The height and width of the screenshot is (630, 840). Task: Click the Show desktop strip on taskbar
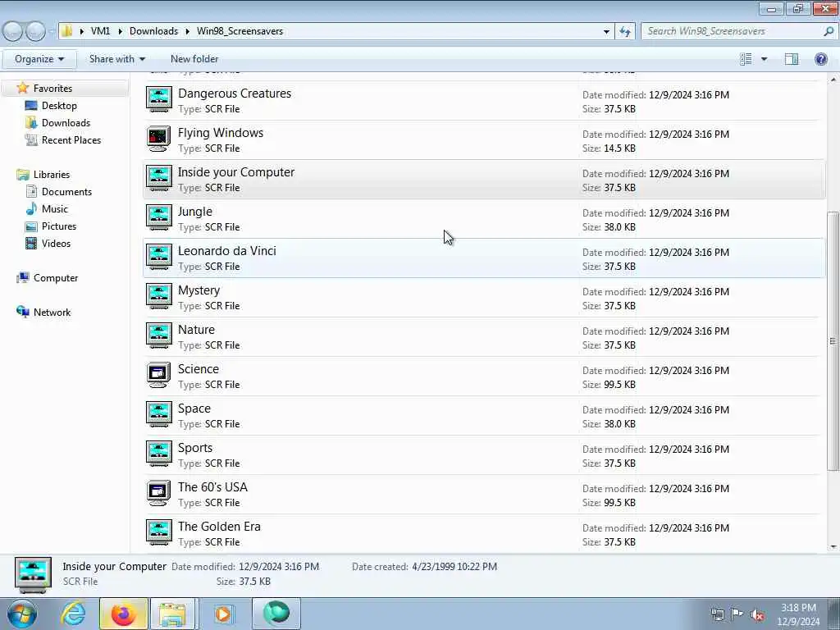(834, 614)
